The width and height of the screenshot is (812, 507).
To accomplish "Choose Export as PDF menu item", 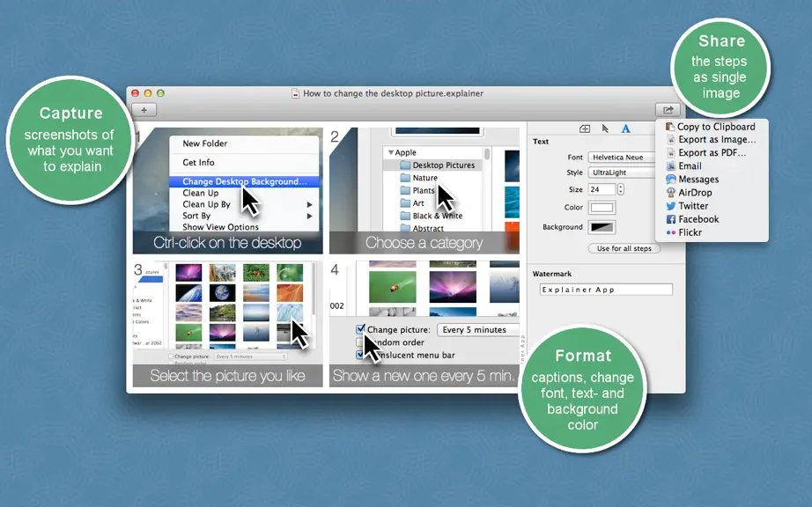I will click(705, 152).
